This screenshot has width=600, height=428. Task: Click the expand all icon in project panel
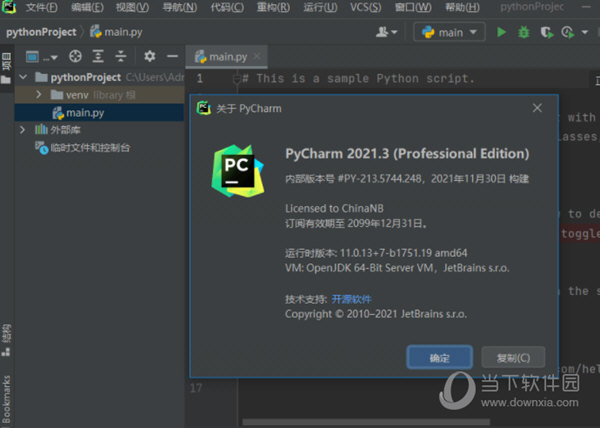click(x=98, y=57)
